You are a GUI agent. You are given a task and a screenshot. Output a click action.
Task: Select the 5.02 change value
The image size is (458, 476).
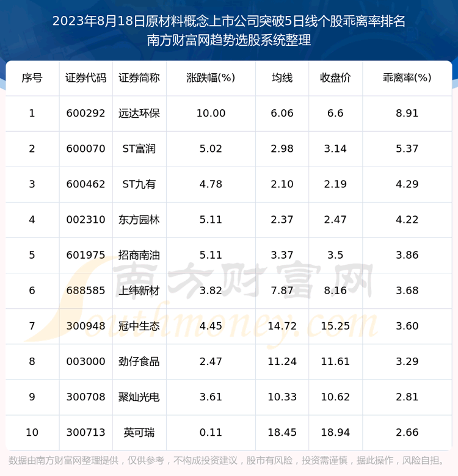pos(211,149)
